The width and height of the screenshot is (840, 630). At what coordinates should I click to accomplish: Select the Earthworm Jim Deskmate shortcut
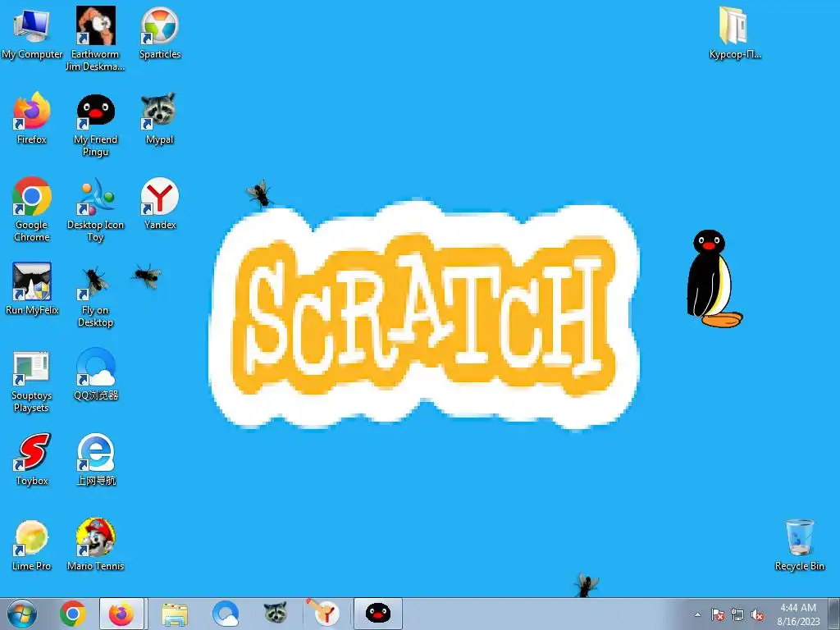[95, 39]
